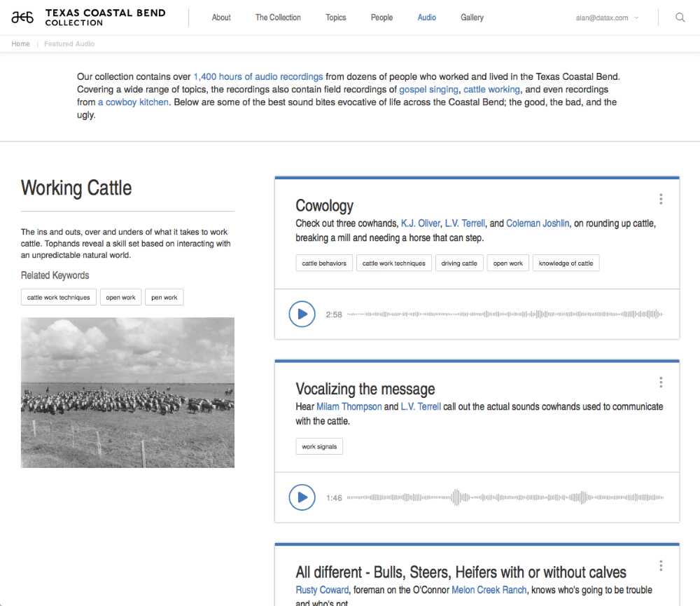Open options menu on Vocalizing the message card

[661, 383]
